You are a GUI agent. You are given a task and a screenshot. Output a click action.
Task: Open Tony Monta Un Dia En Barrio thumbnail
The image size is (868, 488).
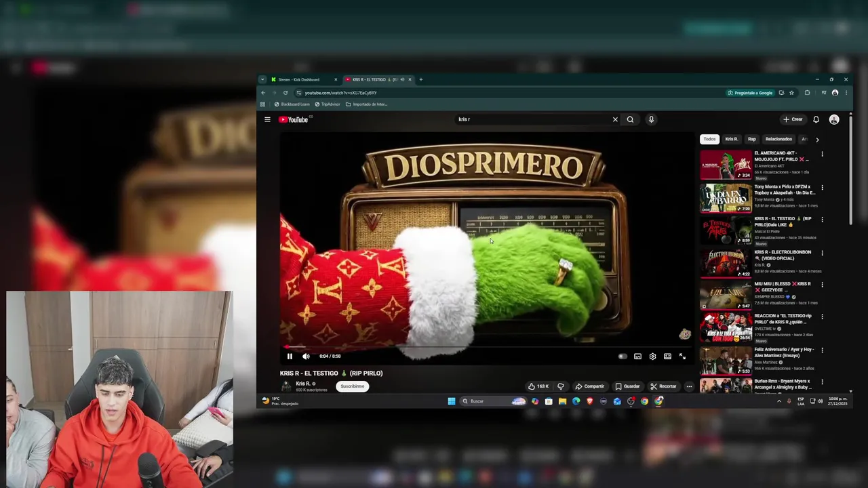tap(726, 198)
